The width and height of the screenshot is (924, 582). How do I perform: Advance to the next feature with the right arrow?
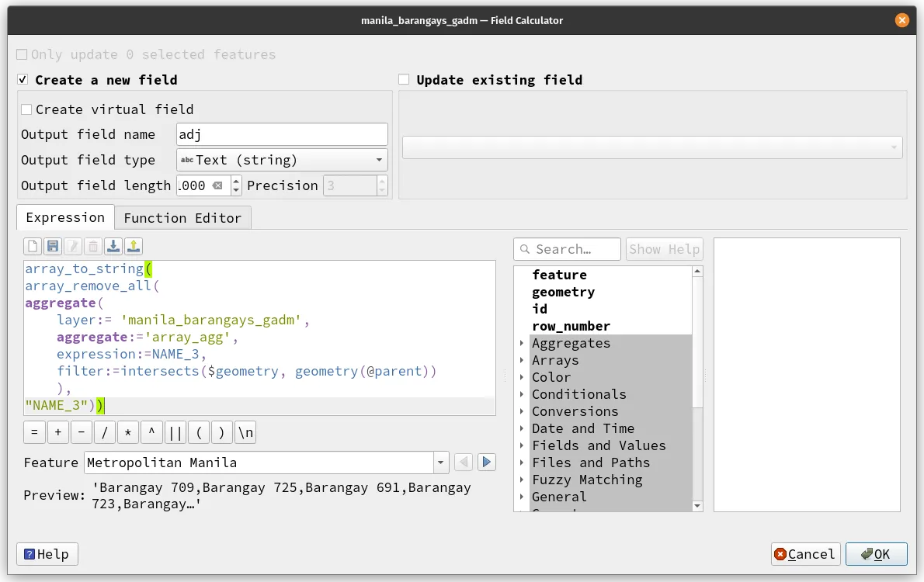[x=487, y=462]
